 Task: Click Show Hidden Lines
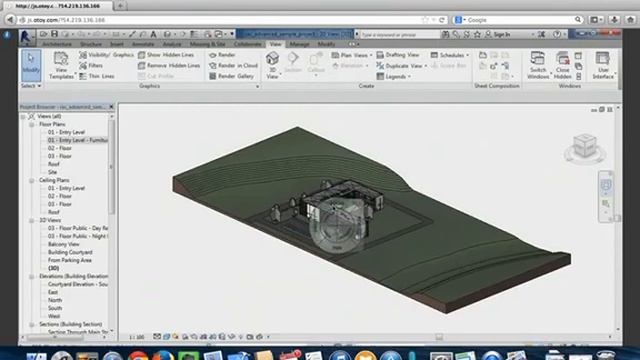166,55
